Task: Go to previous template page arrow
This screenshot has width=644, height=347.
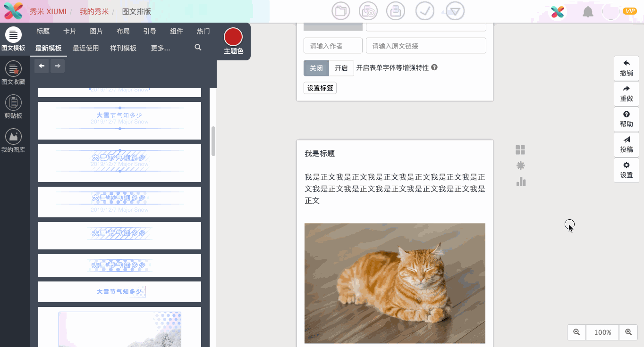Action: click(x=42, y=66)
